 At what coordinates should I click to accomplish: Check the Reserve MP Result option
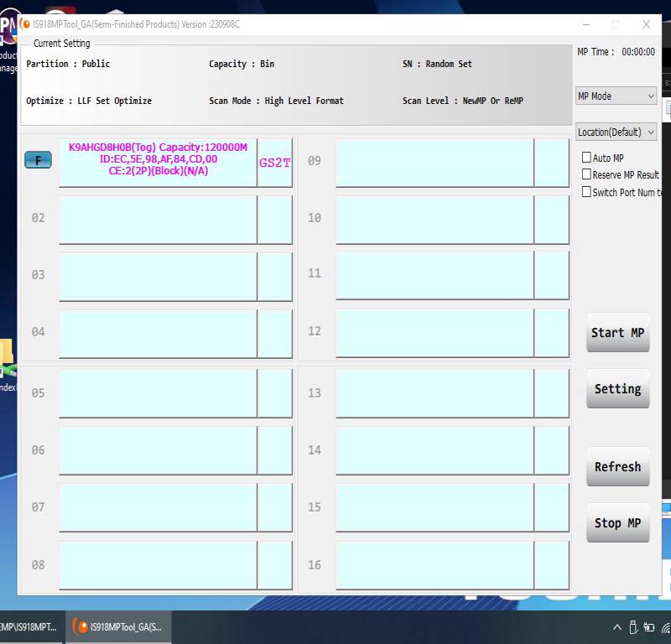pos(587,174)
